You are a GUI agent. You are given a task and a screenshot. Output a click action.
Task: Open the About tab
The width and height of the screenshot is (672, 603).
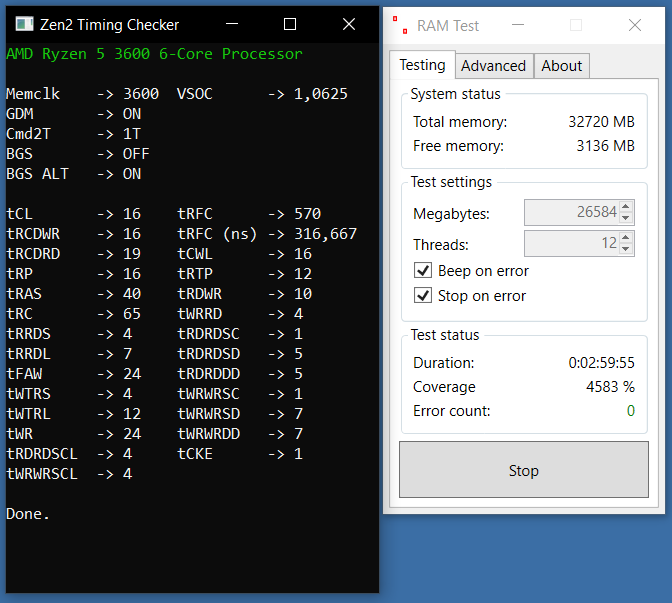coord(561,66)
